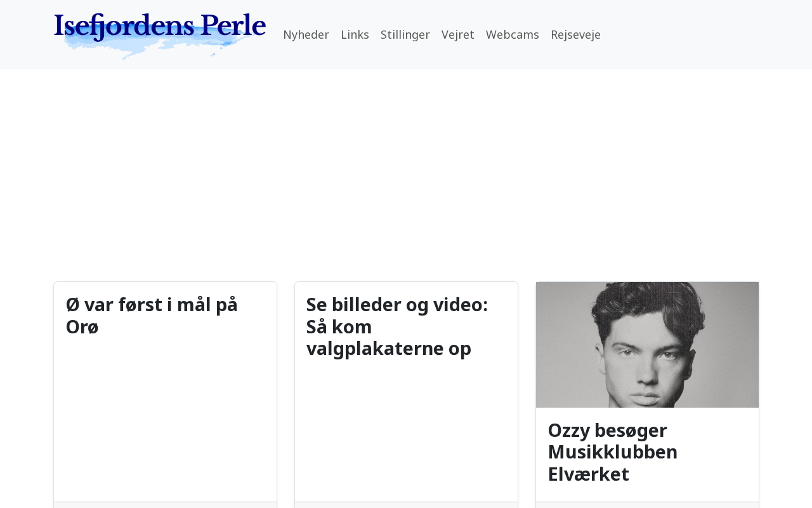Open the Rejseveje navigation link
Viewport: 812px width, 508px height.
coord(575,35)
